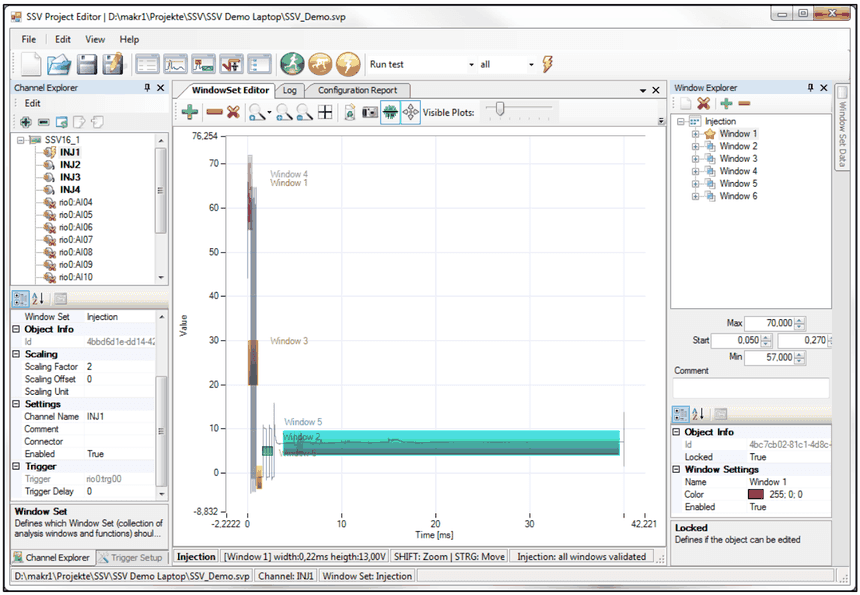Click the red X icon in Window Explorer toolbar

[704, 103]
